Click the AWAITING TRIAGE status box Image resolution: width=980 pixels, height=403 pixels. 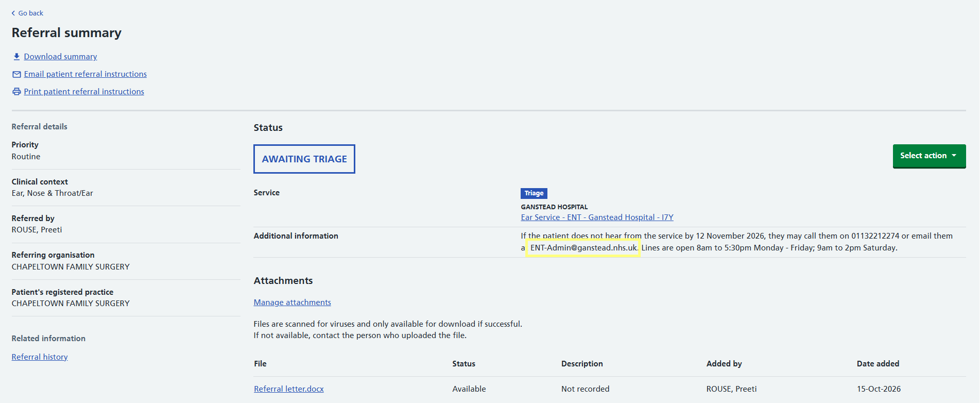(x=304, y=159)
